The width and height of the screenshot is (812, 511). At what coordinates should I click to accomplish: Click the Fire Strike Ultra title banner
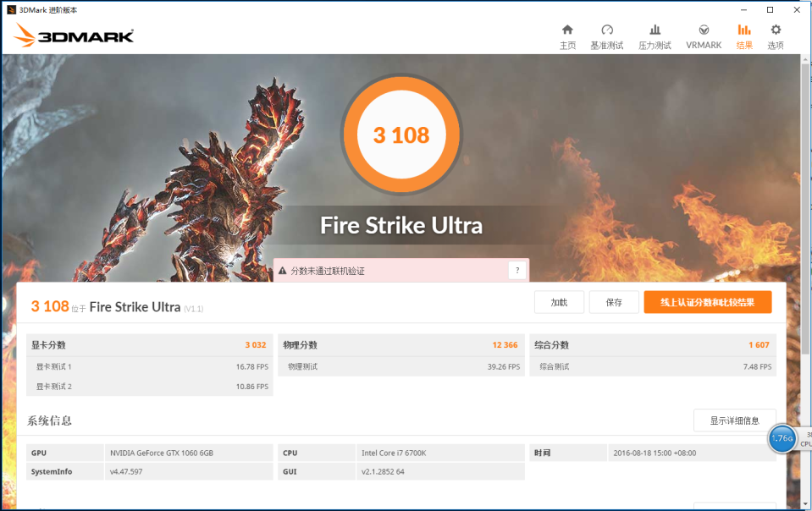pyautogui.click(x=401, y=225)
